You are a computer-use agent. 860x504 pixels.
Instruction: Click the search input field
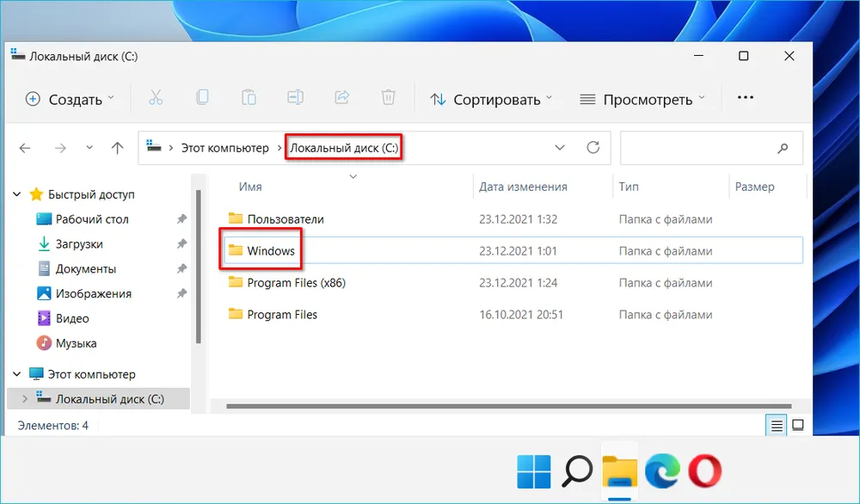coord(698,148)
